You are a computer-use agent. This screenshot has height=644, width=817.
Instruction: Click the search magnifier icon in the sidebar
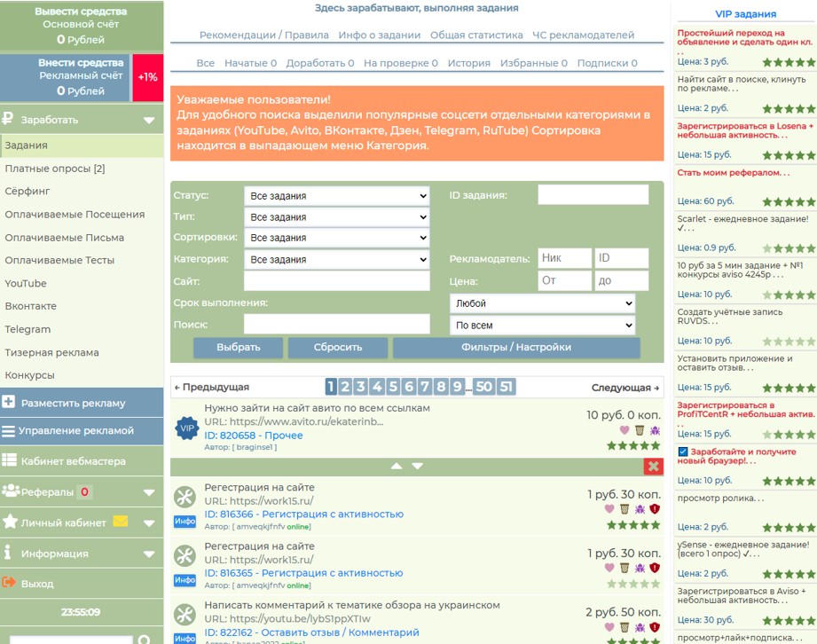[145, 640]
